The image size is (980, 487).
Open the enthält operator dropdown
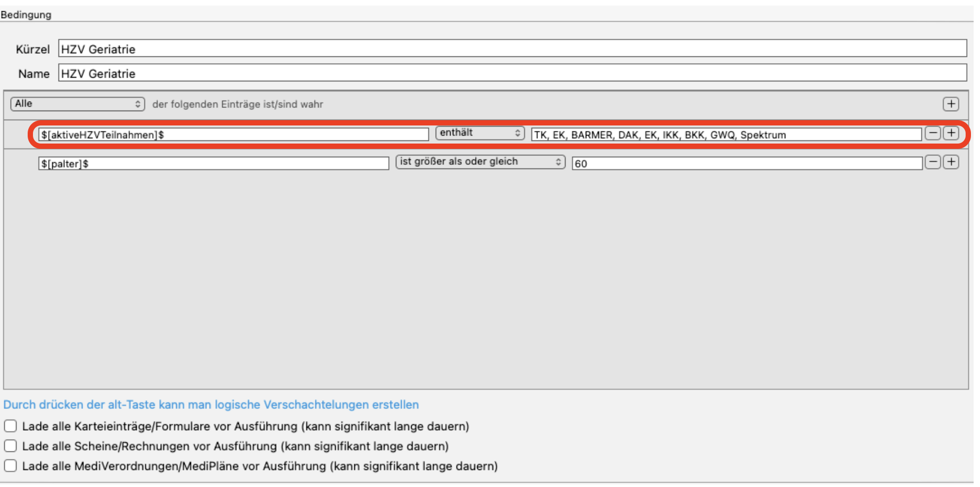point(480,133)
